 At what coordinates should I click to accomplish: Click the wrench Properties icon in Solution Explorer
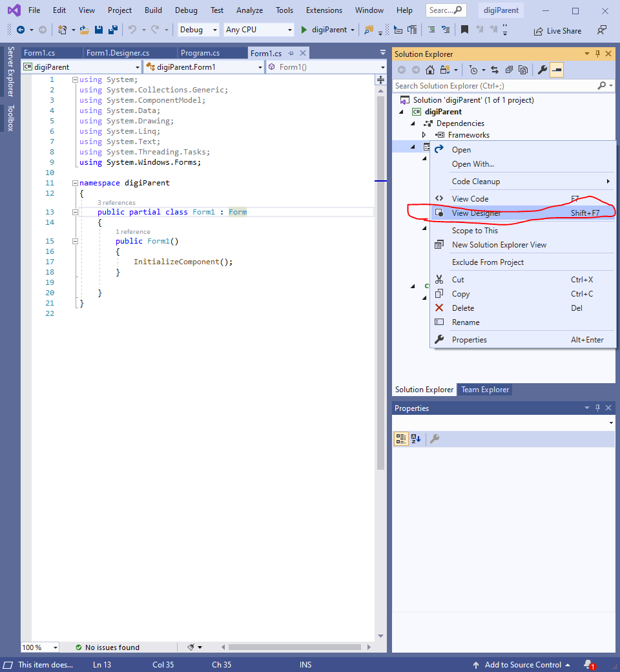tap(542, 70)
